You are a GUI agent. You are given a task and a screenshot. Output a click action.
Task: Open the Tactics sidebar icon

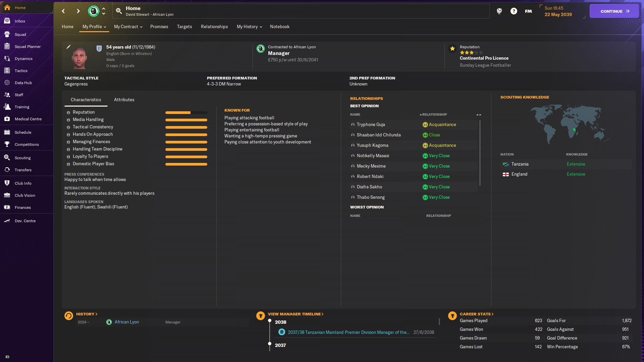(7, 71)
